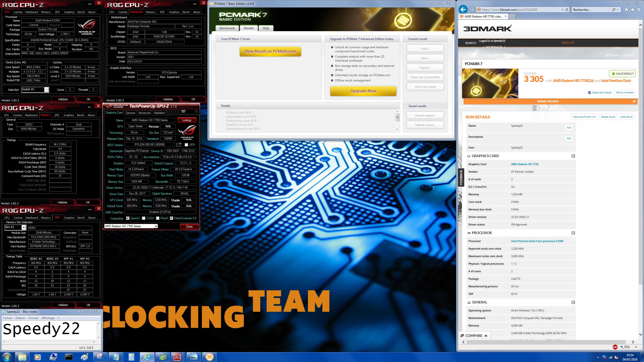
Task: Expand the COMPARE panel
Action: point(474,336)
